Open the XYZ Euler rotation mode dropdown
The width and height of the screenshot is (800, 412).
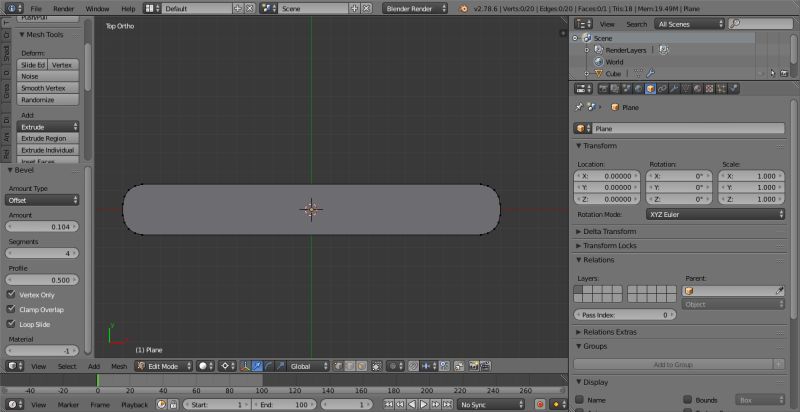click(715, 215)
